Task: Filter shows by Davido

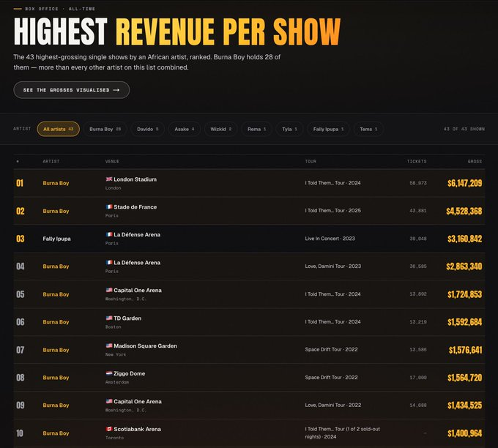Action: (x=148, y=129)
